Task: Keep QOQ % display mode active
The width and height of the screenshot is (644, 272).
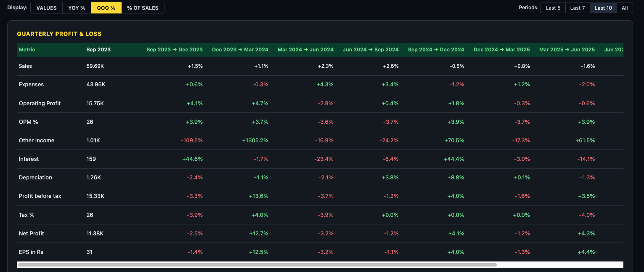Action: coord(106,7)
